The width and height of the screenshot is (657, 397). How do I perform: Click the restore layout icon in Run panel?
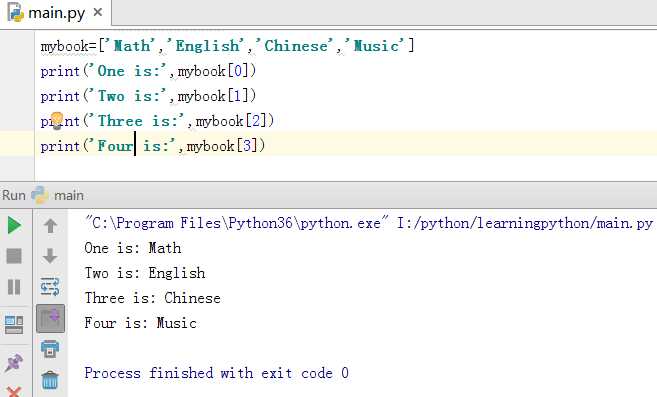click(14, 324)
